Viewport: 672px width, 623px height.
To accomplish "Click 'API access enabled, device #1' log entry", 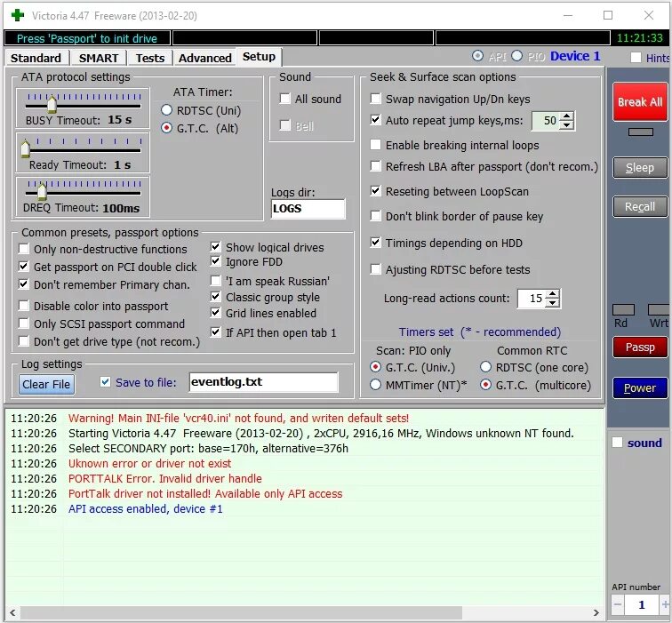I will [x=145, y=508].
